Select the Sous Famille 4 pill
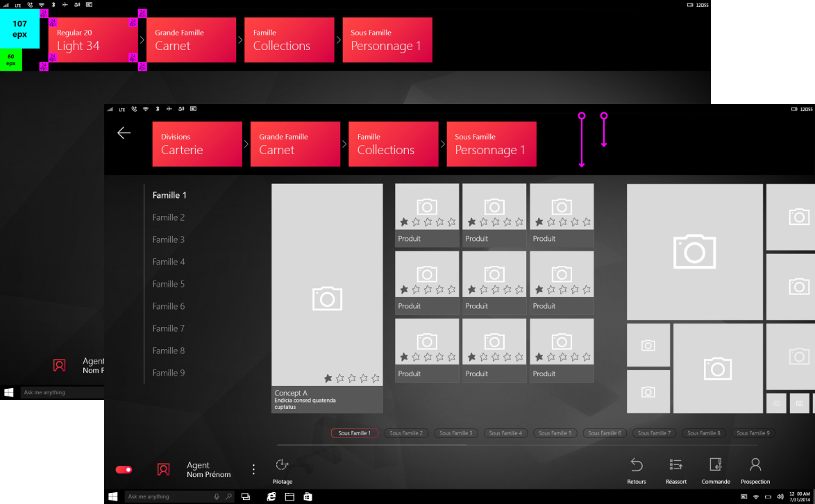This screenshot has height=504, width=815. coord(505,433)
